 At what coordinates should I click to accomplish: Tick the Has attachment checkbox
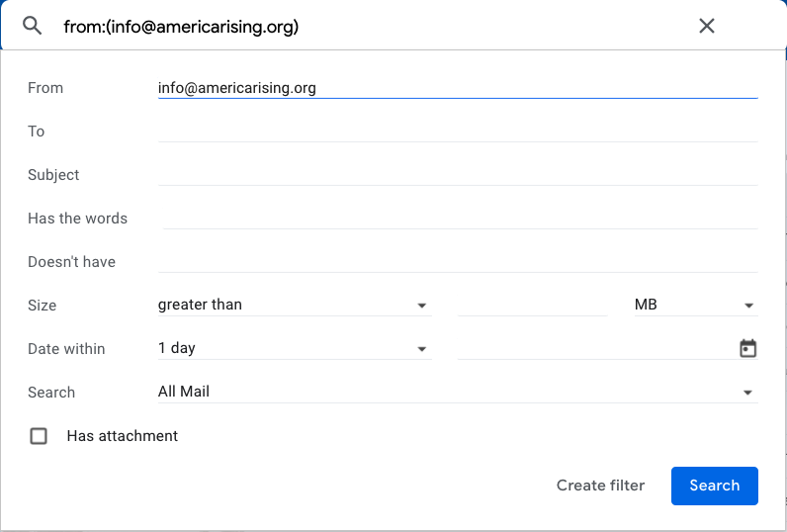(39, 436)
